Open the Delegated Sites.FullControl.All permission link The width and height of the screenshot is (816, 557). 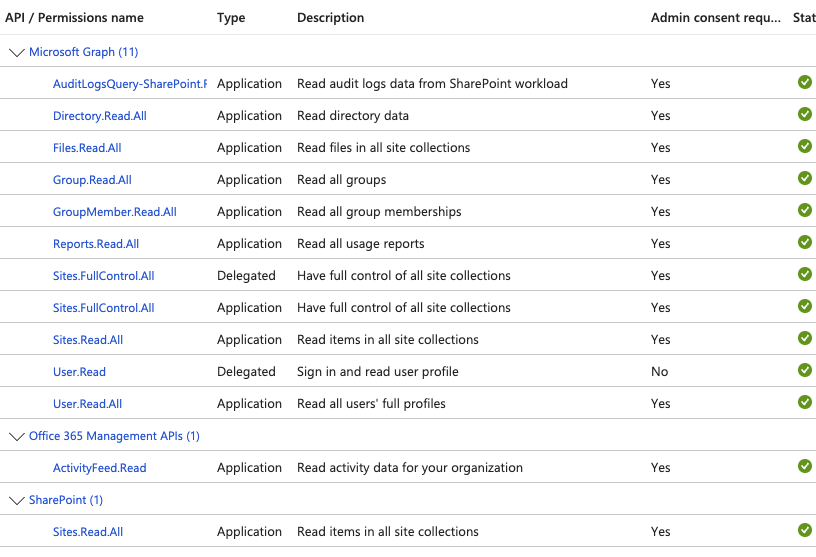pos(104,276)
